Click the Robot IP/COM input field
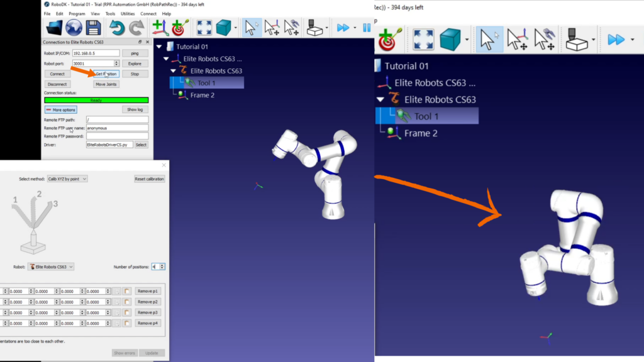This screenshot has width=644, height=362. pyautogui.click(x=96, y=53)
